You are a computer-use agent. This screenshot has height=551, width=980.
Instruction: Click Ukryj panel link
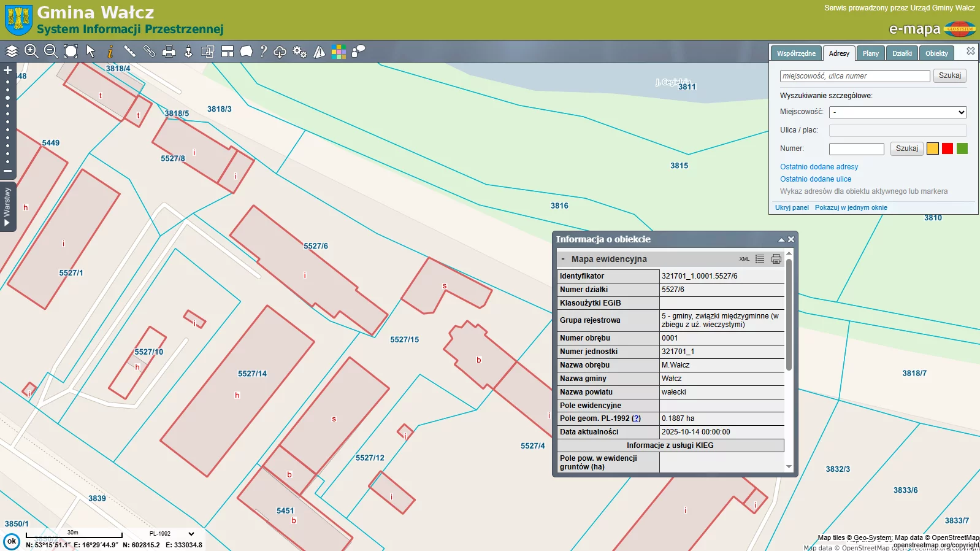(792, 207)
